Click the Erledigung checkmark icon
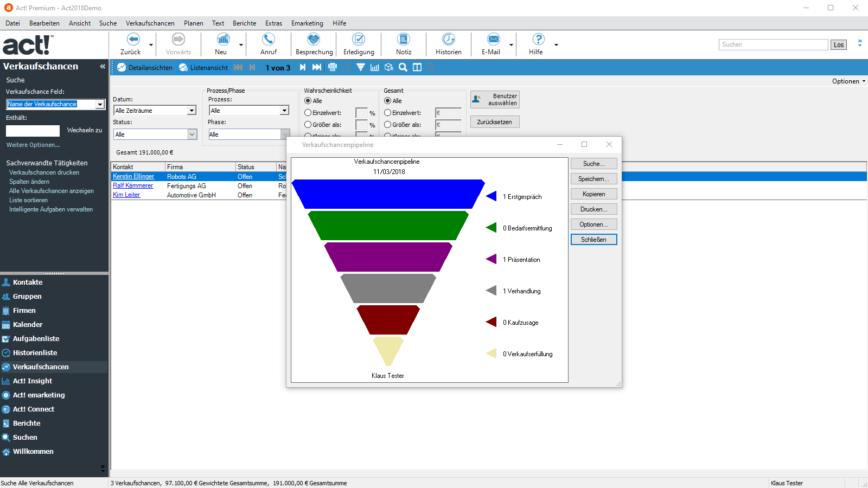868x488 pixels. pos(359,40)
